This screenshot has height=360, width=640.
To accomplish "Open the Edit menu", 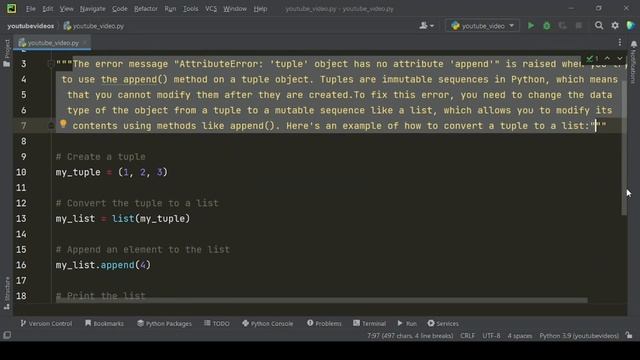I will point(48,9).
